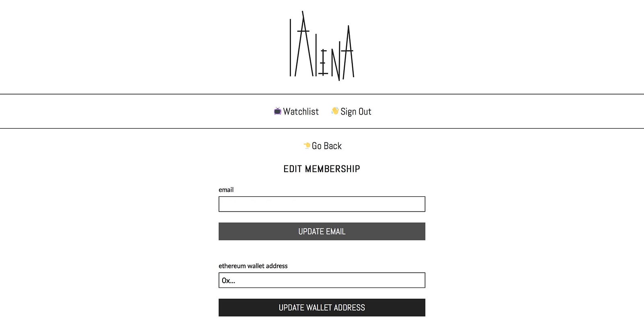Click the word Out in Sign Out
Viewport: 644px width, 329px height.
[365, 111]
